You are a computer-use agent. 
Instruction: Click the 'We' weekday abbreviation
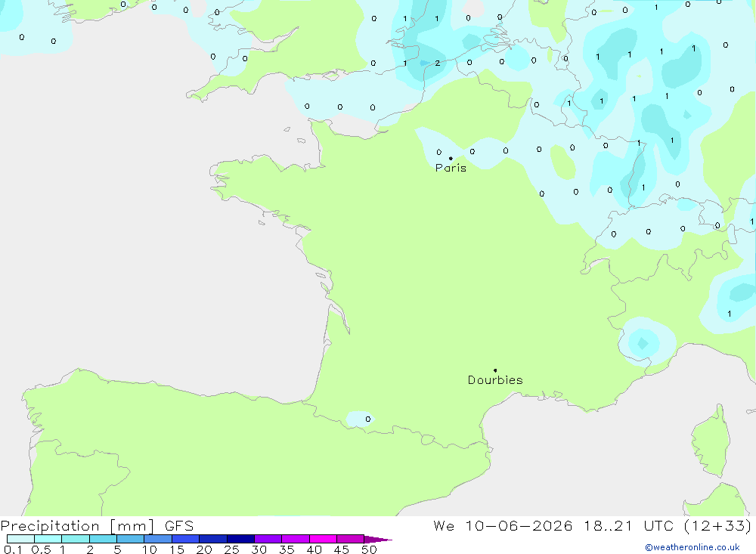click(x=444, y=525)
